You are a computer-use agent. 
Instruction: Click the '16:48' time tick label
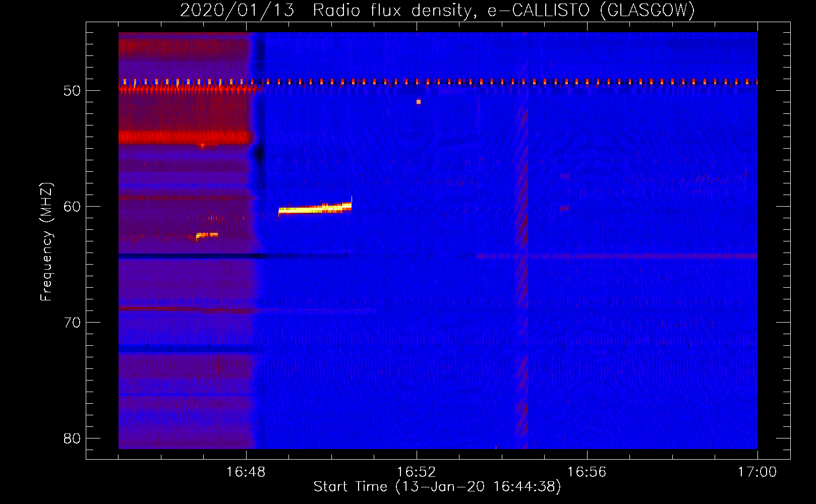246,472
